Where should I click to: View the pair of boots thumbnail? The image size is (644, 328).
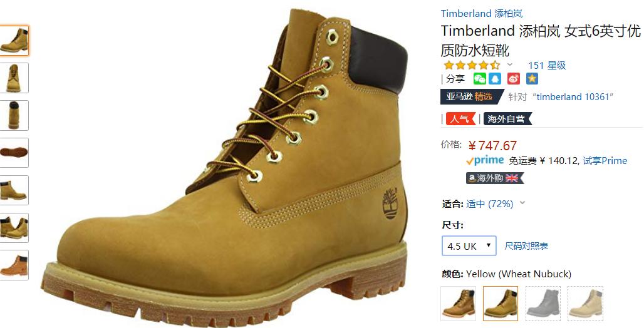pos(14,228)
